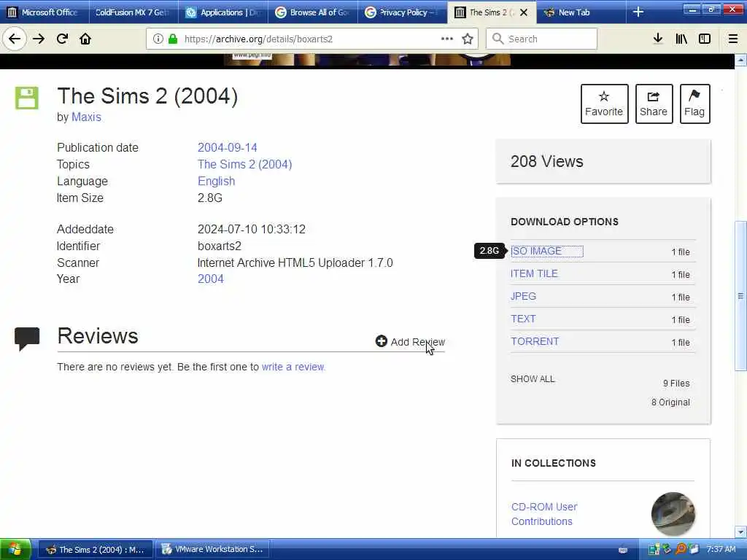Open CD-ROM User Contributions collection link
747x560 pixels.
pyautogui.click(x=544, y=514)
